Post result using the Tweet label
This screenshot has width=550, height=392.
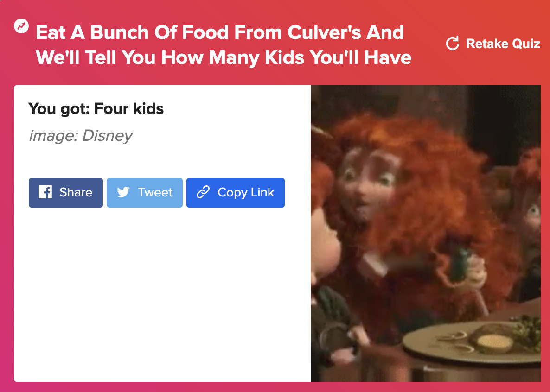point(155,192)
